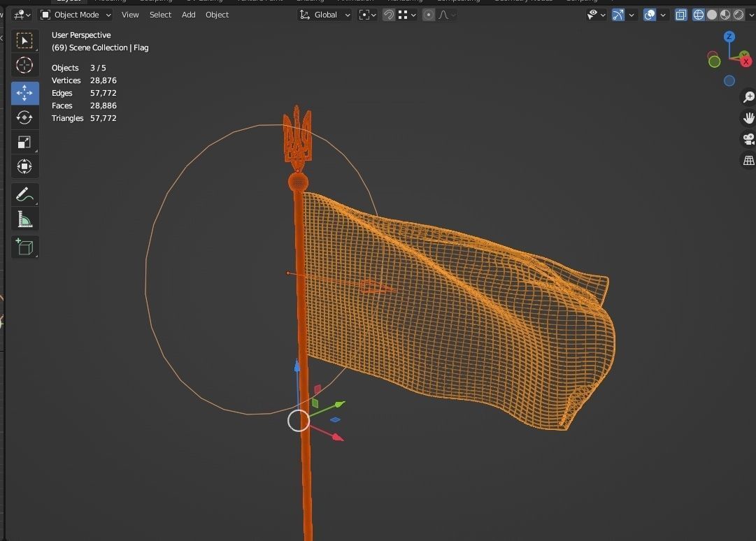Click the green Y arrow of move gizmo
The height and width of the screenshot is (541, 756).
tap(341, 404)
